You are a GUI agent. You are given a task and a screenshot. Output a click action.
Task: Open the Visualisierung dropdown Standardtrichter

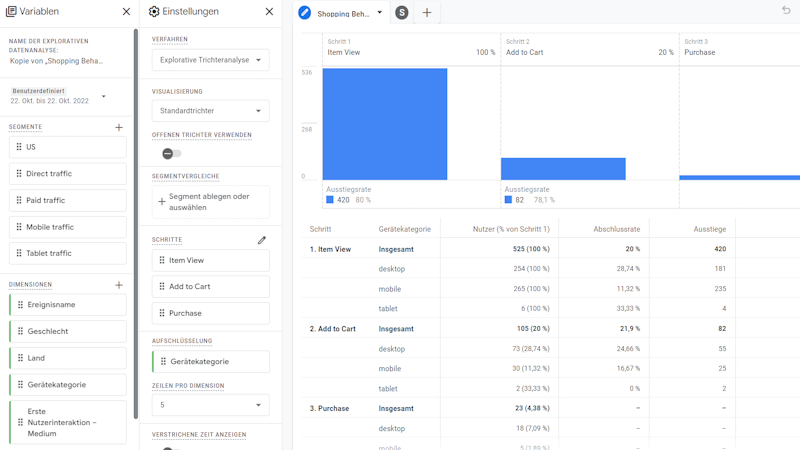(210, 111)
